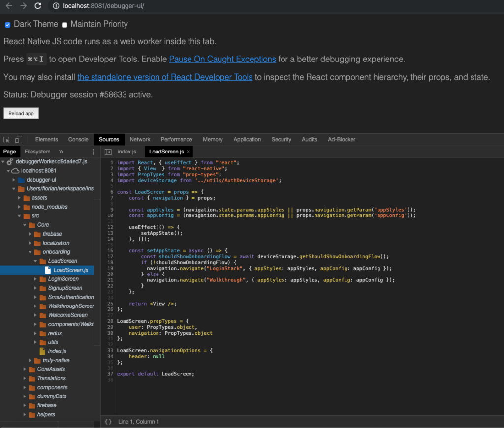The width and height of the screenshot is (504, 428).
Task: Disable the Dark Theme checkbox
Action: tap(7, 24)
